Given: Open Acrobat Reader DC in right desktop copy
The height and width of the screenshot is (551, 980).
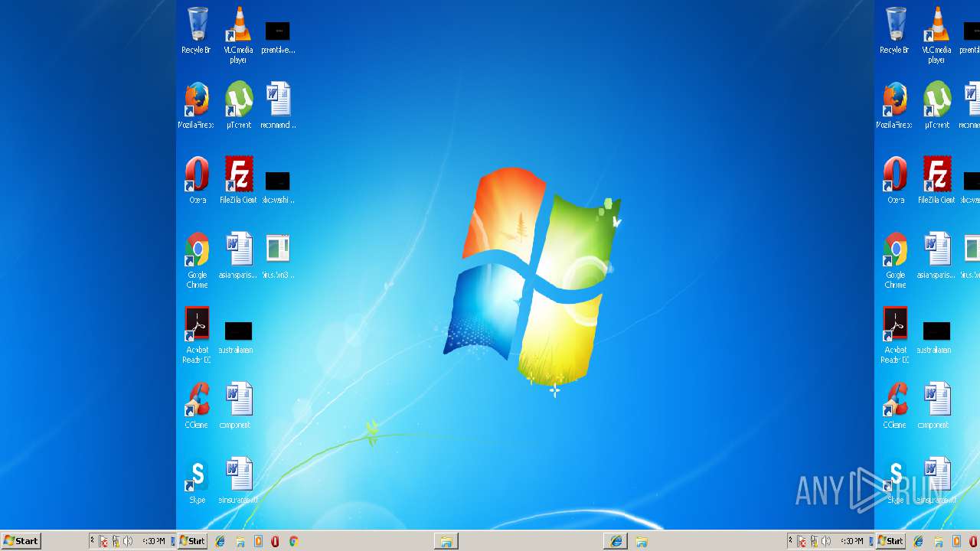Looking at the screenshot, I should 895,335.
